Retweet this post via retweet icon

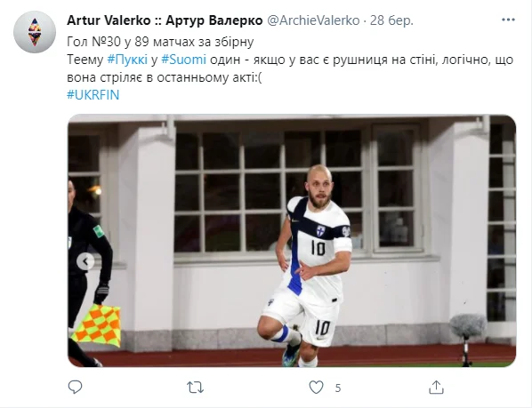click(x=195, y=387)
